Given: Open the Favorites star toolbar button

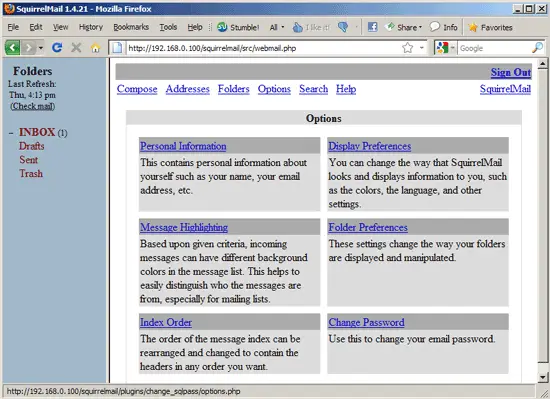Looking at the screenshot, I should [490, 27].
